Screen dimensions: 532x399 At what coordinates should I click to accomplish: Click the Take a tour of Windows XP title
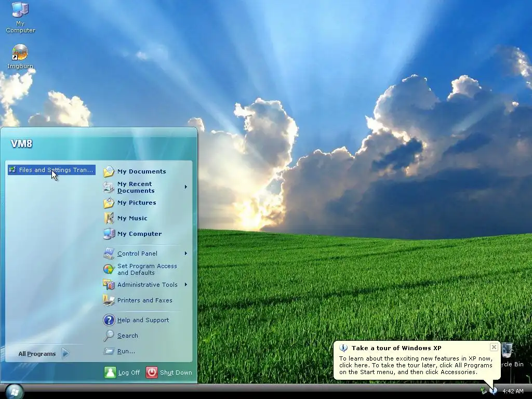(x=396, y=348)
